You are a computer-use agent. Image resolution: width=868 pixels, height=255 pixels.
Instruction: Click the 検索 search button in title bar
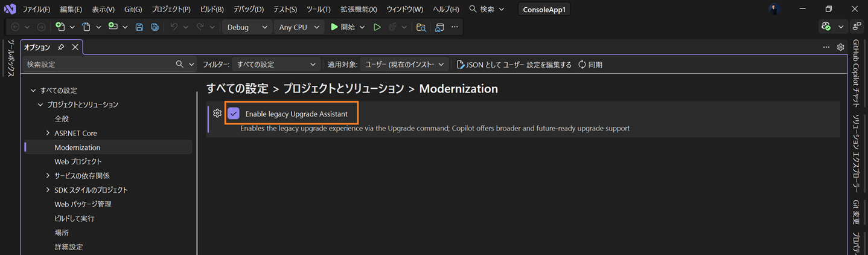pyautogui.click(x=487, y=9)
